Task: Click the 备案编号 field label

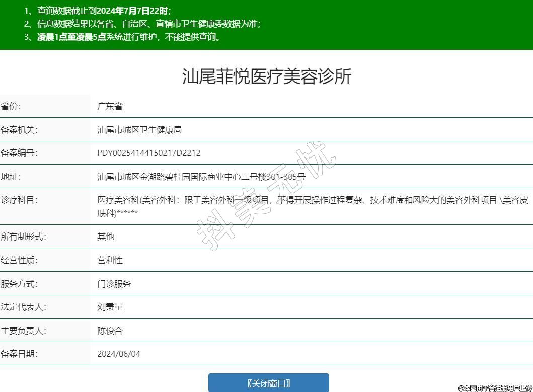Action: pos(19,153)
